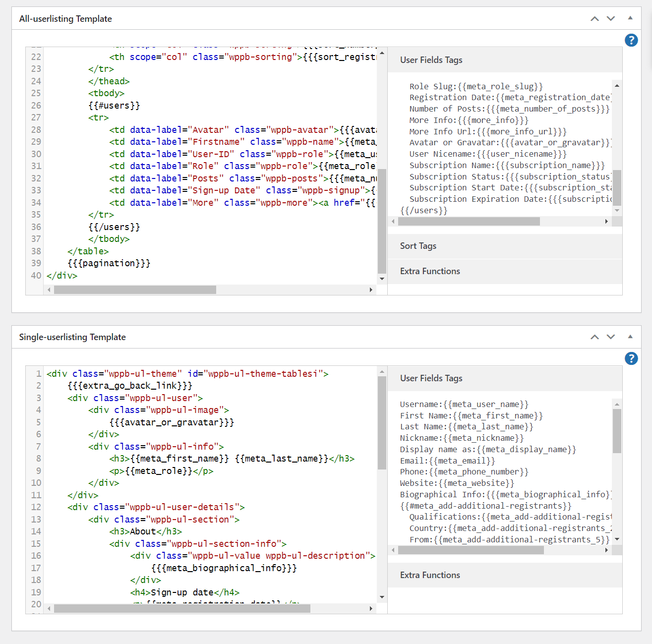Image resolution: width=652 pixels, height=644 pixels.
Task: Click line 28 Avatar table cell code
Action: (243, 130)
